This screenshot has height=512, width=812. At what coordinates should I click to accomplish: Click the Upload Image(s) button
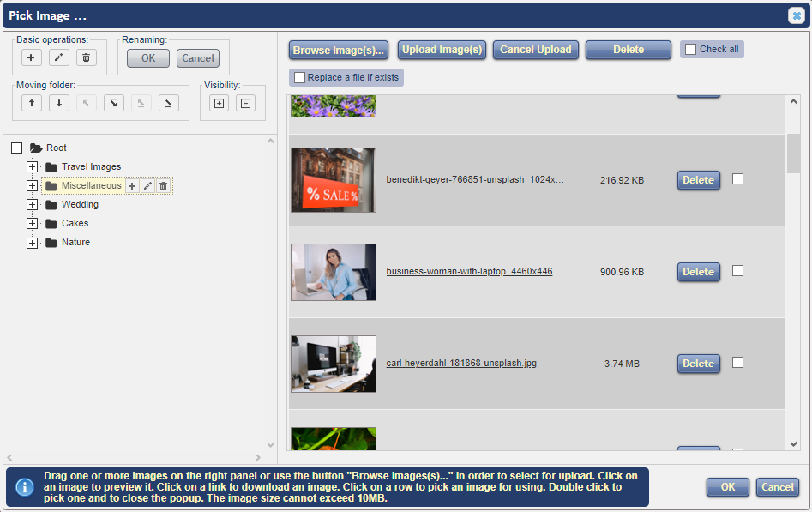point(442,50)
